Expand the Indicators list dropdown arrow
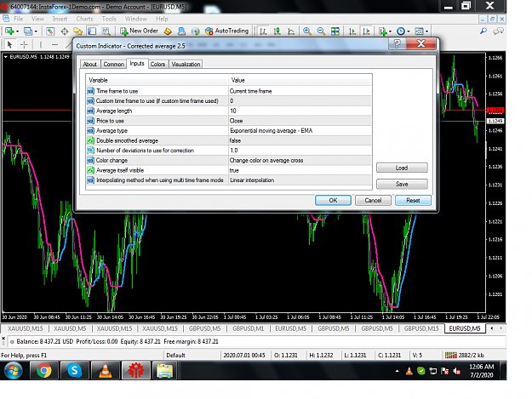This screenshot has height=399, width=532. (x=390, y=31)
